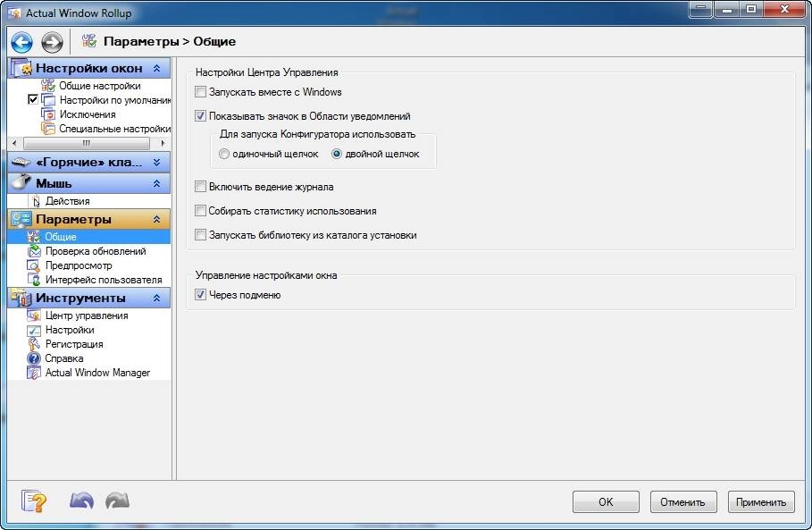This screenshot has height=530, width=812.
Task: Expand the «Горячие» клавиши section chevron
Action: click(157, 163)
